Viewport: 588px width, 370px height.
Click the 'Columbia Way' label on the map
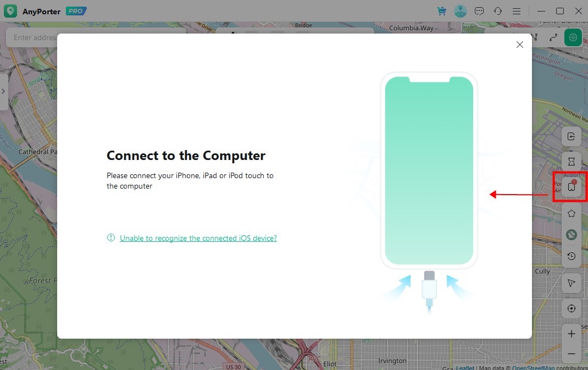point(411,28)
